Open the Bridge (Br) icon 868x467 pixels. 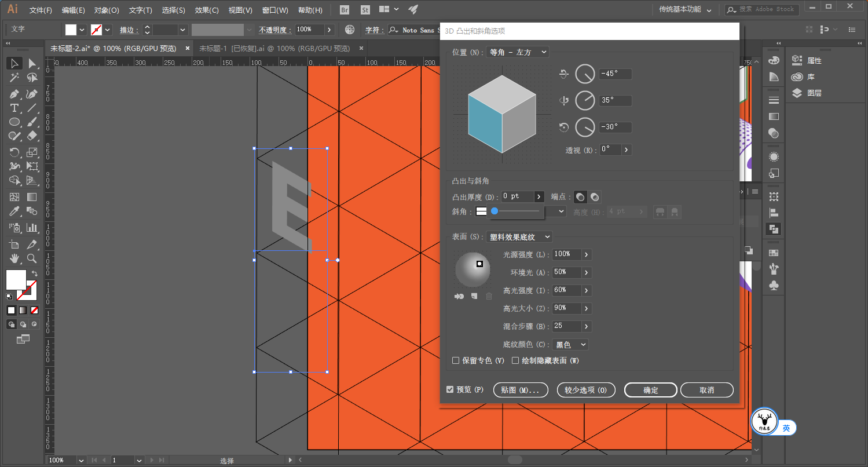[345, 10]
